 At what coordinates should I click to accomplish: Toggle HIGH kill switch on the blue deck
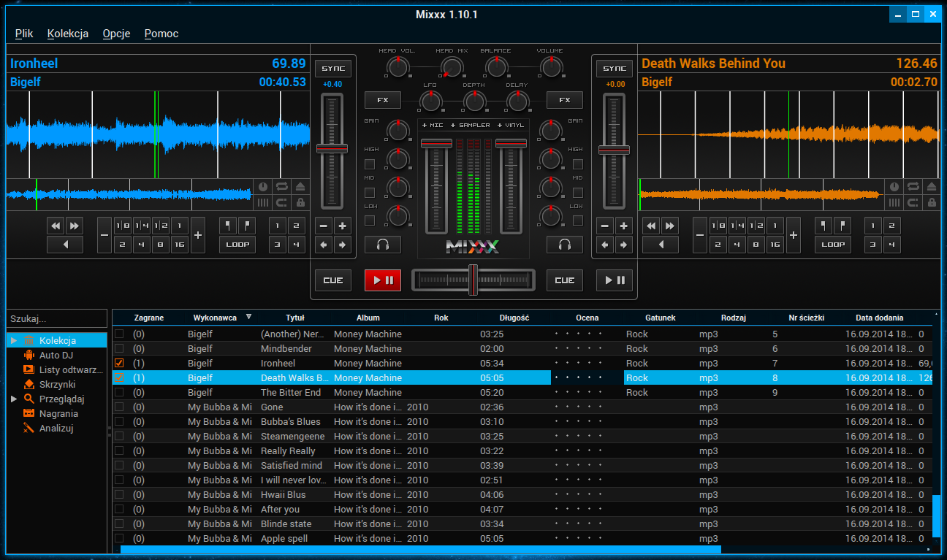click(x=370, y=164)
